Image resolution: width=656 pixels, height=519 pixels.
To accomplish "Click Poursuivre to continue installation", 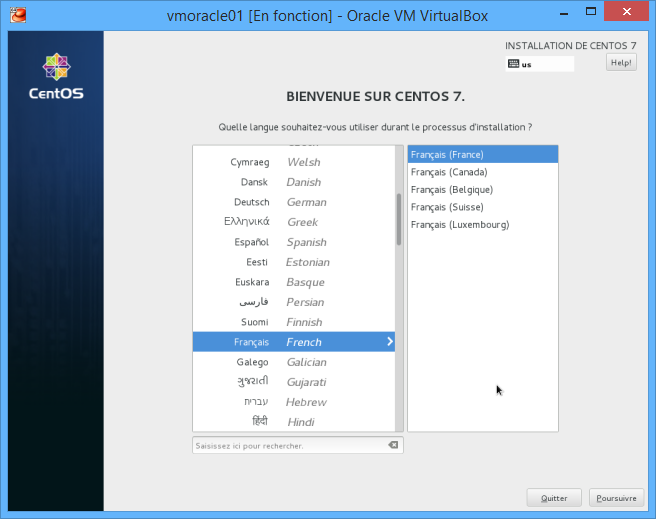I will (616, 498).
